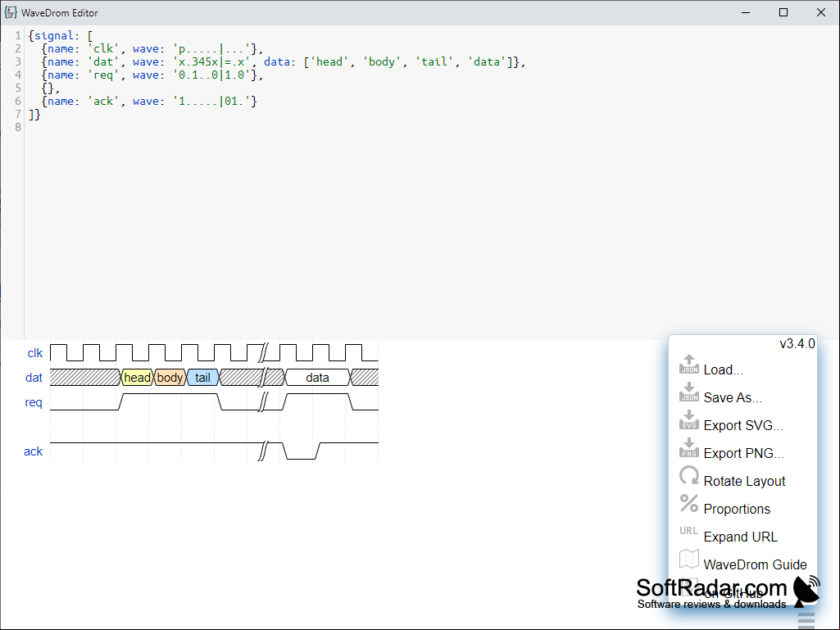
Task: Click the Proportions percent icon
Action: (x=689, y=504)
